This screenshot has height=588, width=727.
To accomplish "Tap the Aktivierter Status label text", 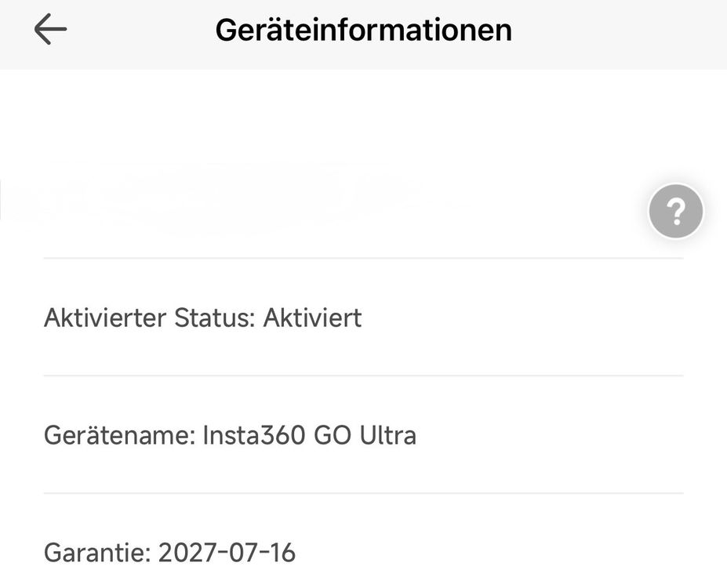I will 150,318.
